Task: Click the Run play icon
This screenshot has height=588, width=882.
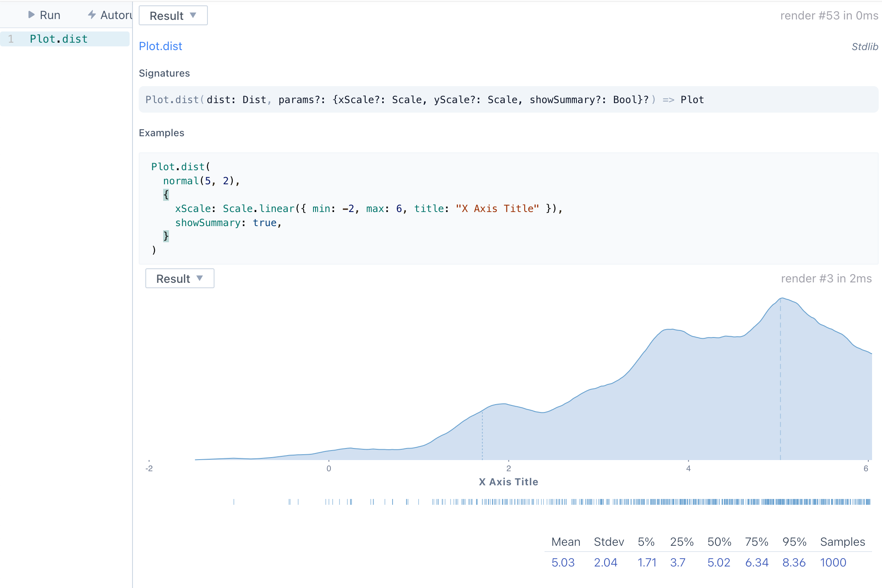Action: pyautogui.click(x=31, y=15)
